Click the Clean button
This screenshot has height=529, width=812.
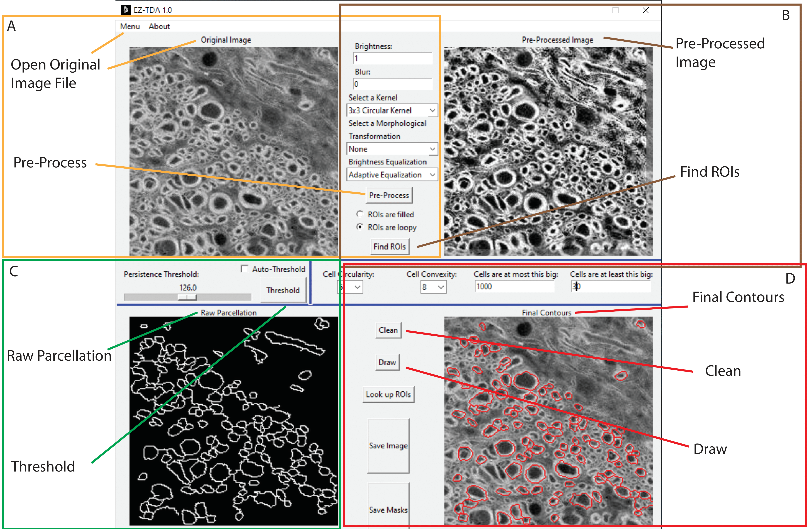388,330
